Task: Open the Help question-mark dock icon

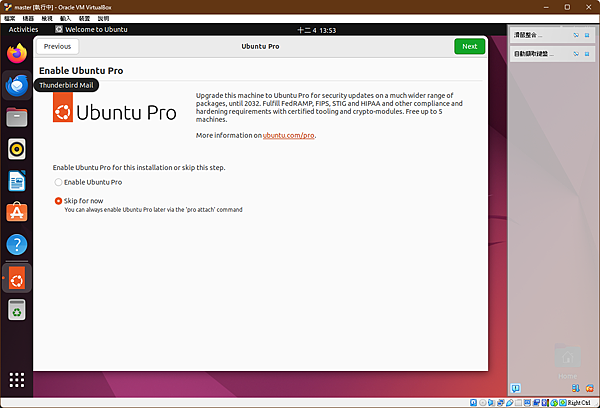Action: [17, 244]
